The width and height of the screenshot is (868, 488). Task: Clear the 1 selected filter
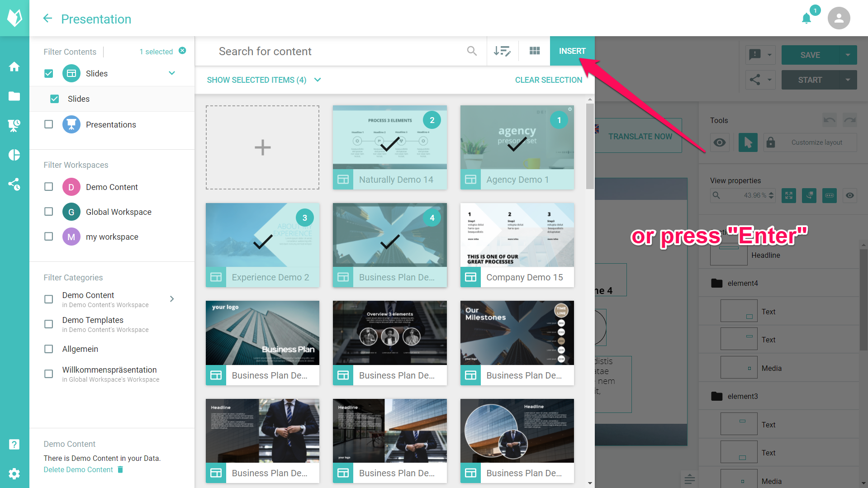(182, 51)
